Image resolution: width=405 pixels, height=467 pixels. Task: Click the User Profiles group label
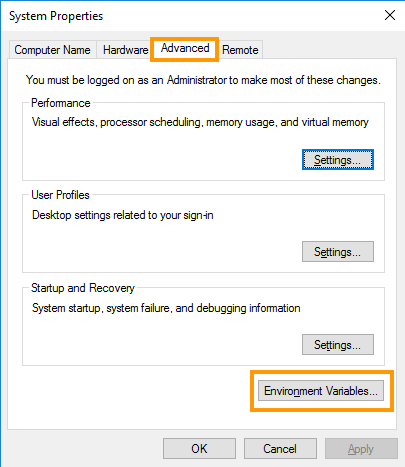click(x=60, y=195)
